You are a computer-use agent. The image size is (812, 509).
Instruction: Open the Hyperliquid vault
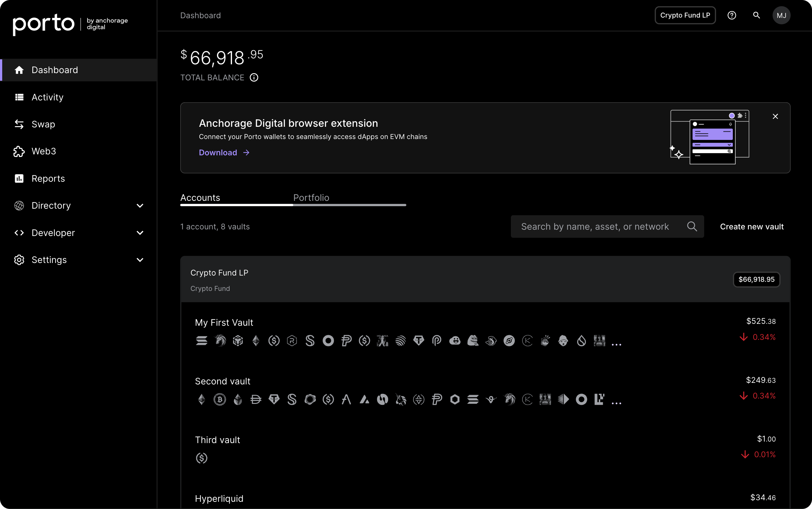pyautogui.click(x=219, y=499)
